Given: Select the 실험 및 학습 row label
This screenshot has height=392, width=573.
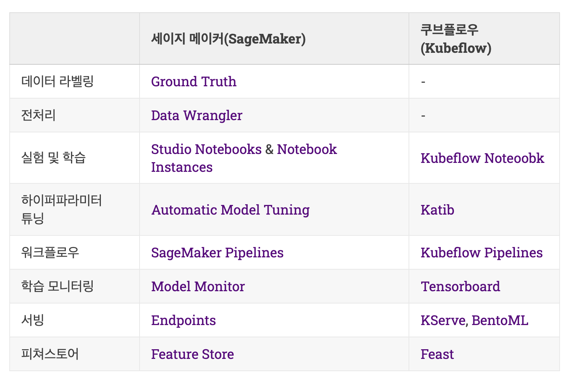Looking at the screenshot, I should [x=54, y=158].
